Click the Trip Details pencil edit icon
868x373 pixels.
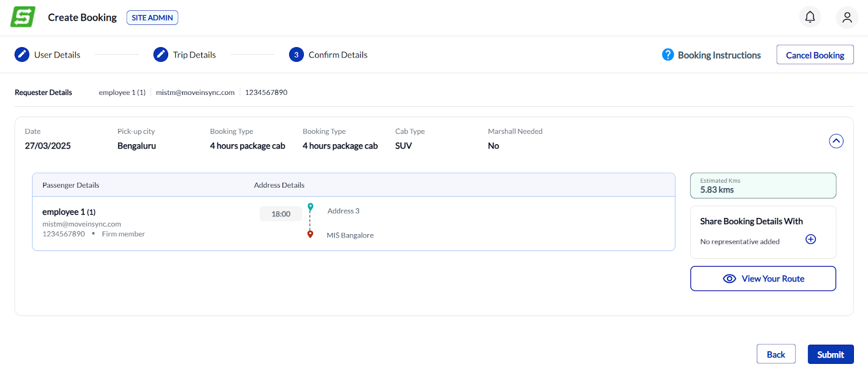161,55
